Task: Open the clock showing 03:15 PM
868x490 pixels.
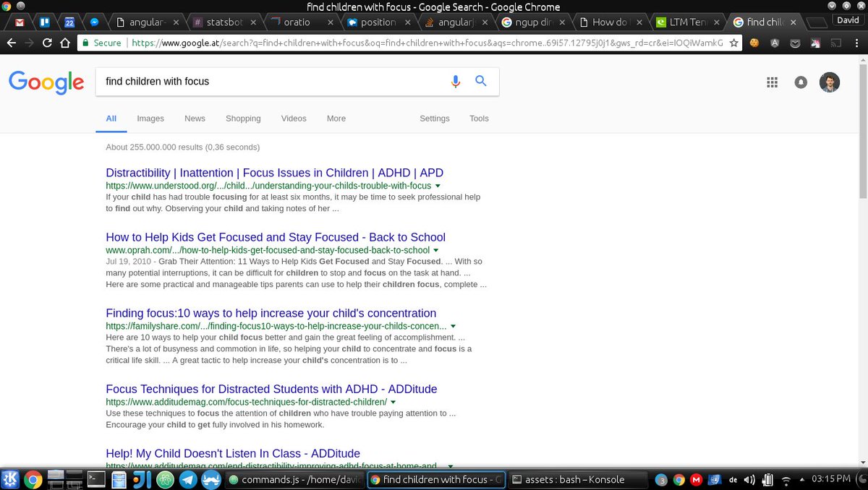Action: (830, 479)
